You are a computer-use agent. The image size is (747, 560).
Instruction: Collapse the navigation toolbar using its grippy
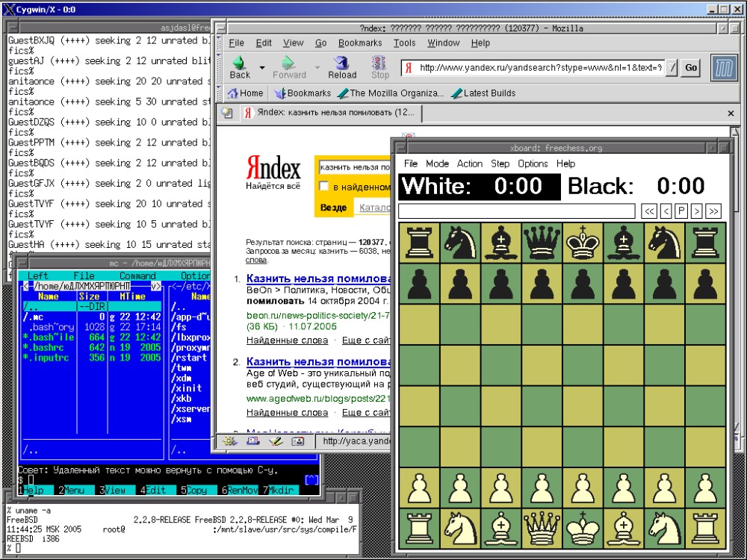coord(219,68)
